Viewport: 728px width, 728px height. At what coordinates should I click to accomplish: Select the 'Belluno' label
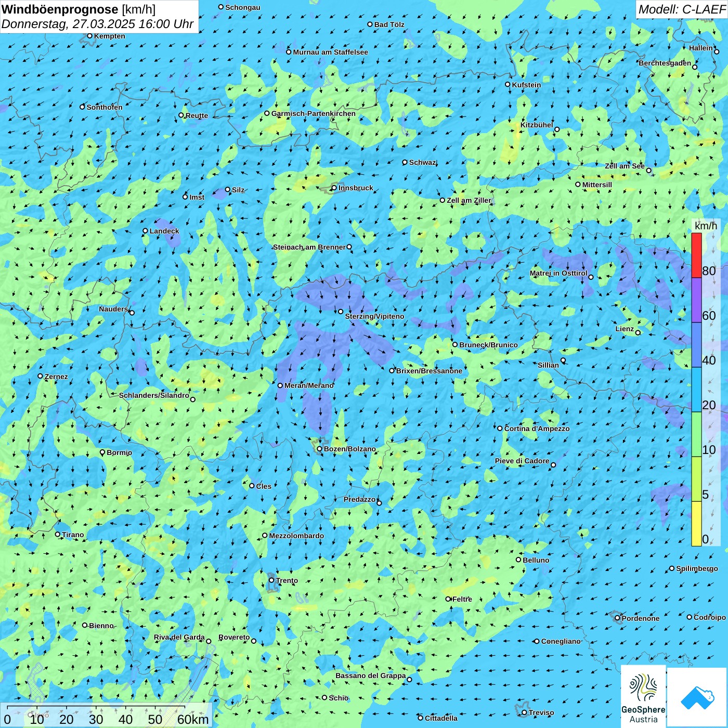[536, 560]
